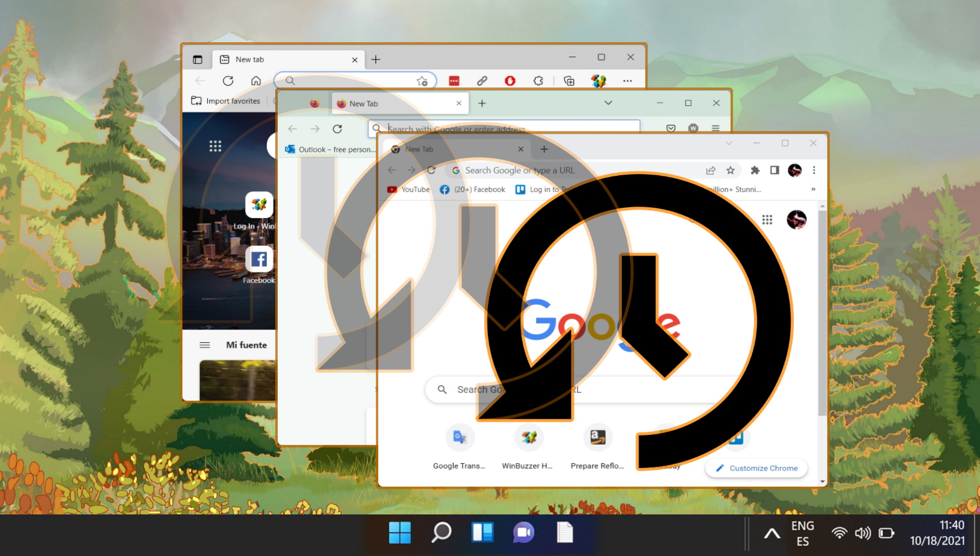The height and width of the screenshot is (556, 980).
Task: Reload the page in Firefox
Action: pos(337,129)
